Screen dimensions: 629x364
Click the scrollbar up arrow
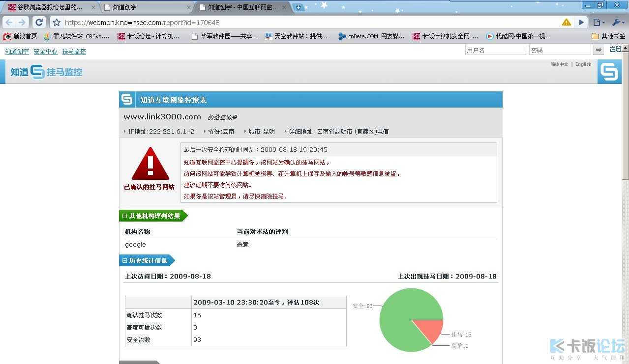[625, 47]
